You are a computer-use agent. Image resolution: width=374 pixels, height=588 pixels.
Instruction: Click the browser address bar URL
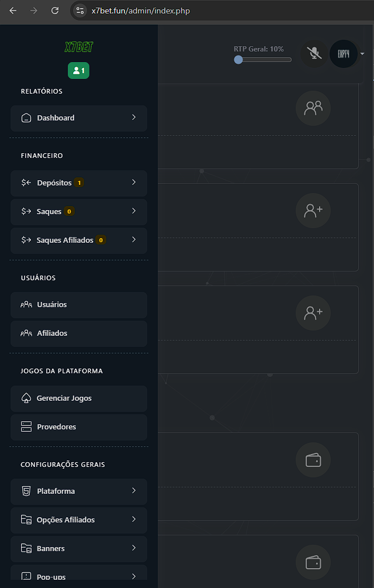pos(141,11)
